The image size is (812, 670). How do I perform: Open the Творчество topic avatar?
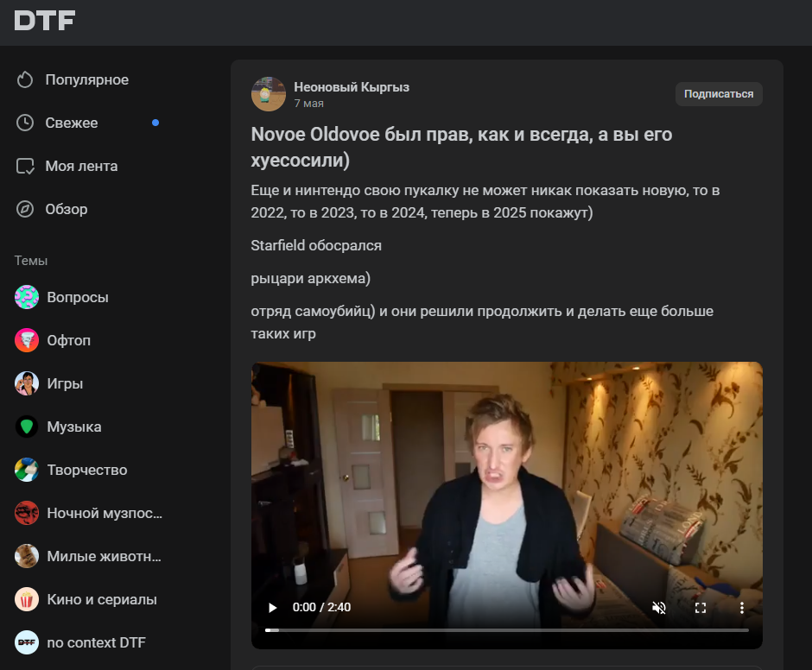click(x=27, y=470)
